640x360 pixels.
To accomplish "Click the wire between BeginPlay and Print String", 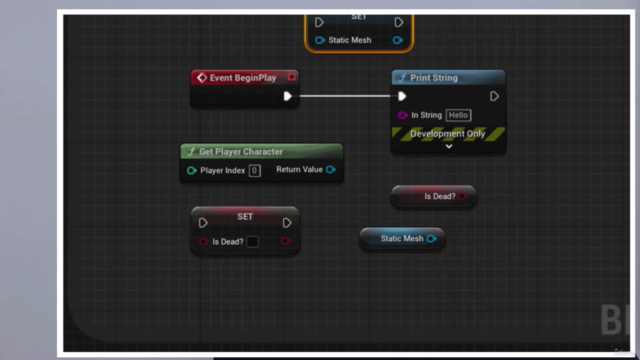I will click(345, 96).
